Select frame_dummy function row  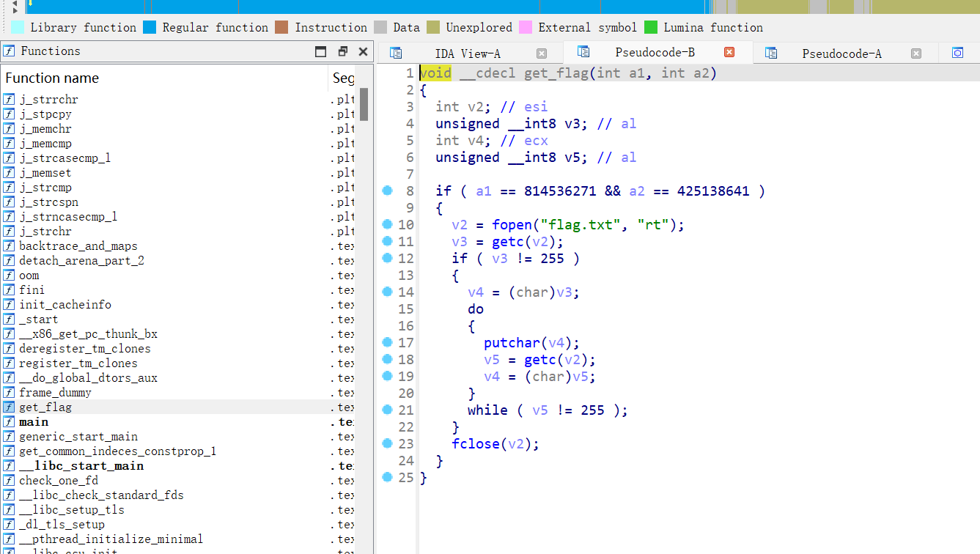pyautogui.click(x=178, y=393)
